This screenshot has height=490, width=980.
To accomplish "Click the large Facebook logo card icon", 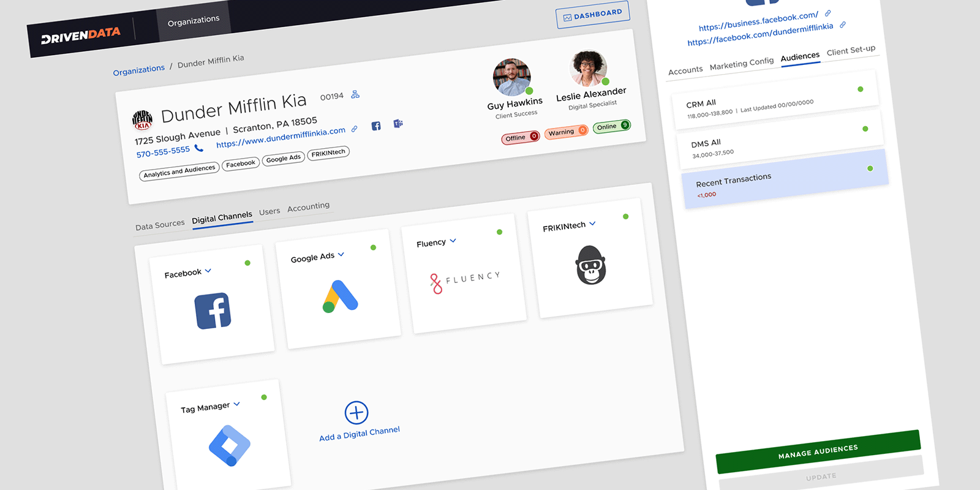I will 213,311.
